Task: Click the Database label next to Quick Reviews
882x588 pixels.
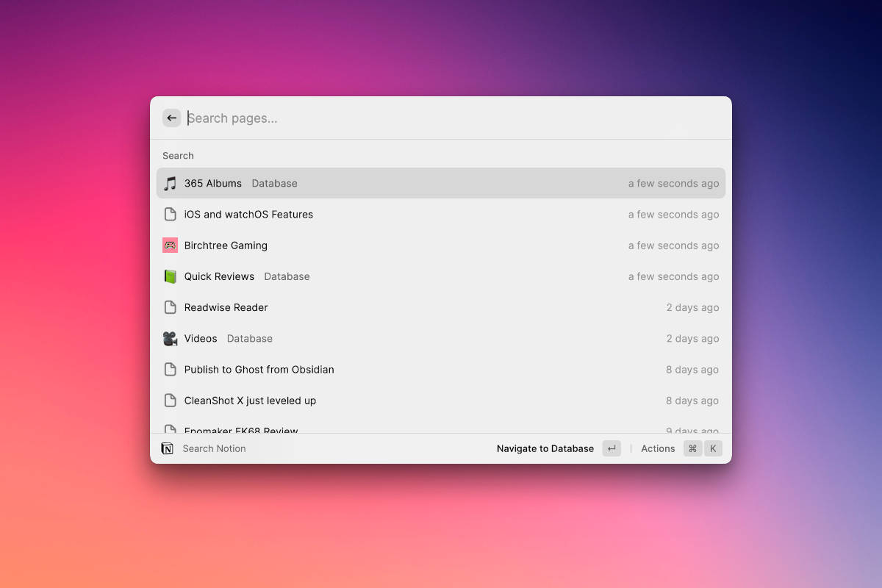Action: (287, 276)
